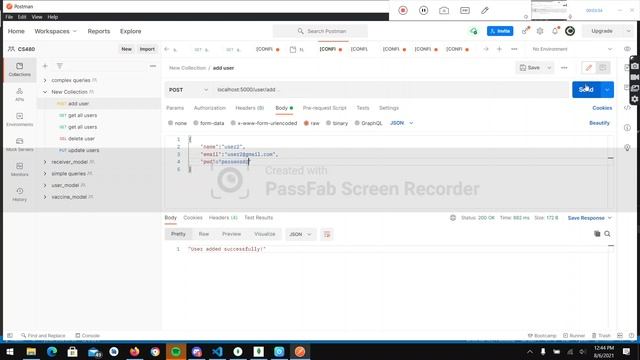This screenshot has width=640, height=360.
Task: Click the plus icon to create collection
Action: (45, 66)
